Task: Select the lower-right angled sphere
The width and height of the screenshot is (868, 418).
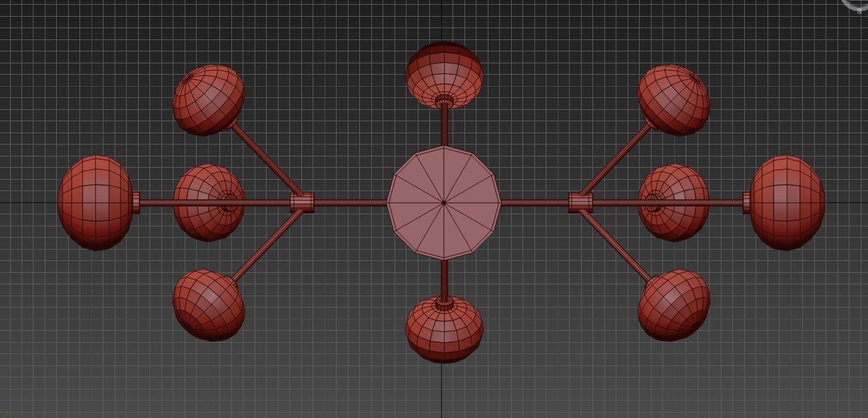Action: click(674, 305)
